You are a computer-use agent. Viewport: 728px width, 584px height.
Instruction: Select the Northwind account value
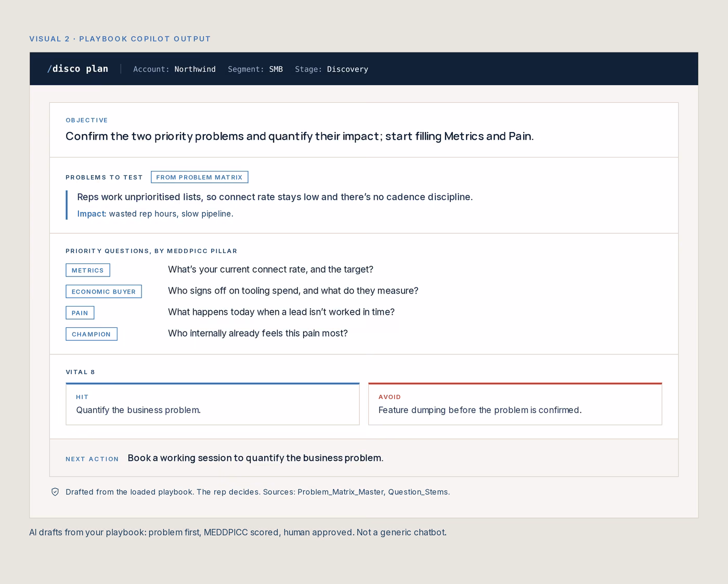195,69
